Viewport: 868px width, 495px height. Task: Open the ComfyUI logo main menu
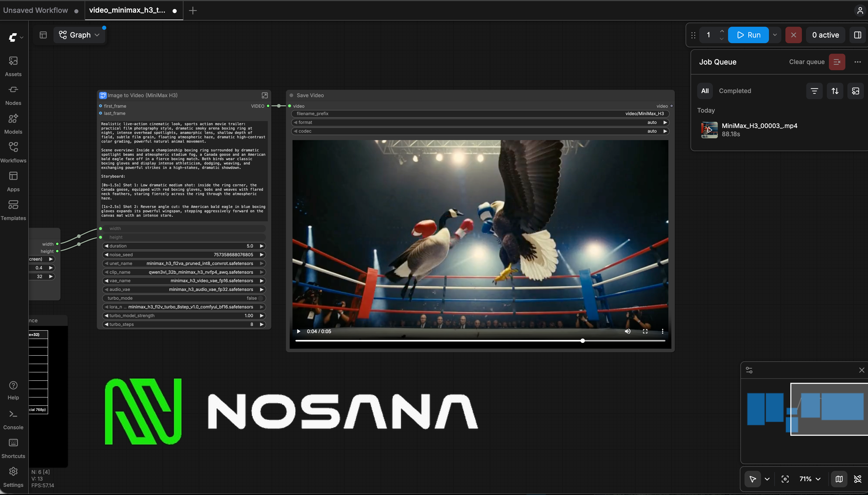[15, 37]
